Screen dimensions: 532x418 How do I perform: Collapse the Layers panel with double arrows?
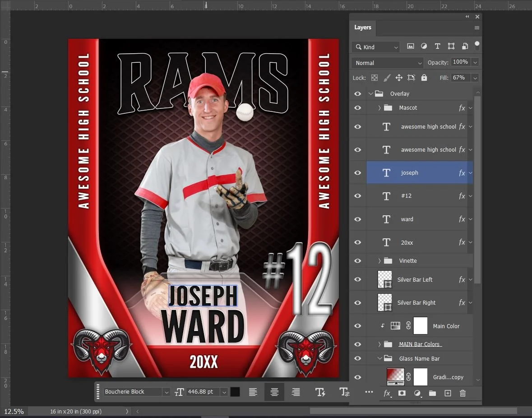coord(467,17)
